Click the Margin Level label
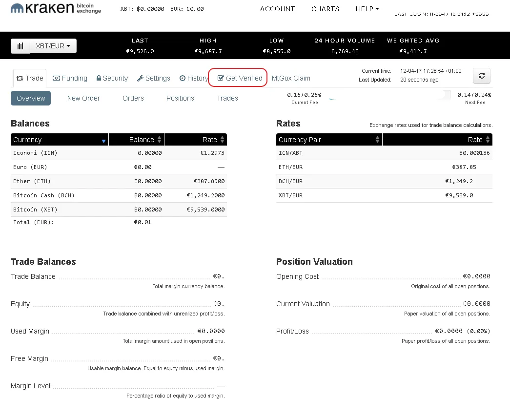This screenshot has width=510, height=420. point(30,386)
